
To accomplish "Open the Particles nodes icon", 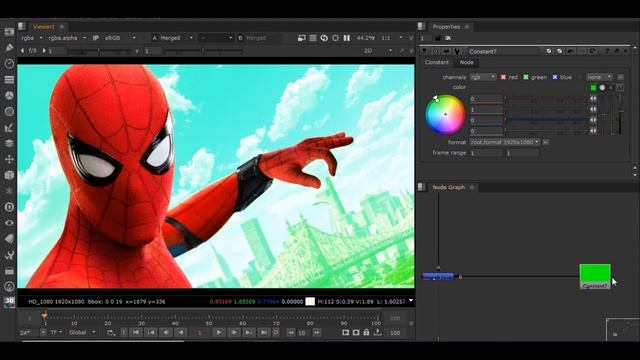I will [9, 191].
